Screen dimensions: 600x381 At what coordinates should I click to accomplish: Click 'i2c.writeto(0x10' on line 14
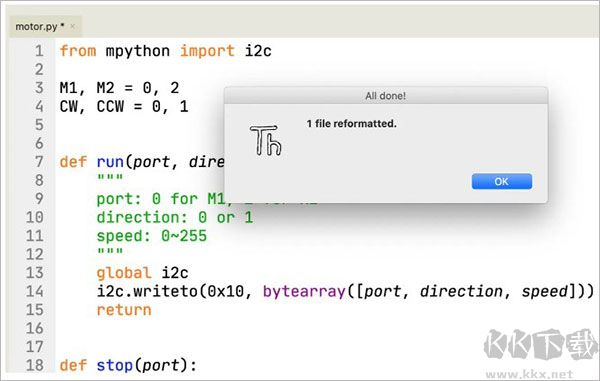(170, 291)
